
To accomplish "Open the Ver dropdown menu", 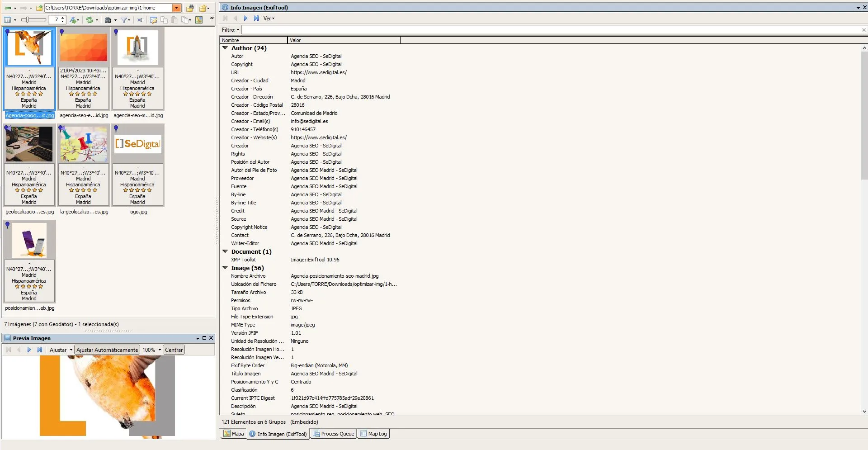I will pos(269,19).
